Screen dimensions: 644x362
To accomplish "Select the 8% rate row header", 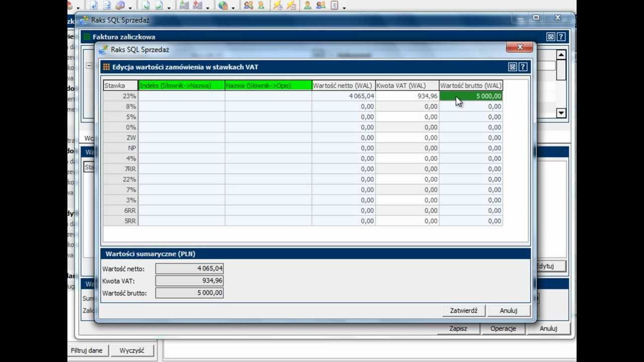I will pyautogui.click(x=121, y=107).
